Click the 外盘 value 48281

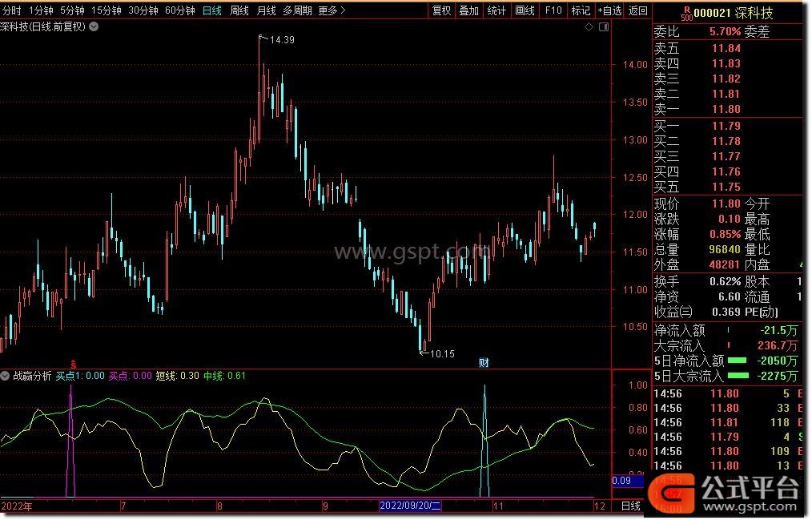coord(725,264)
